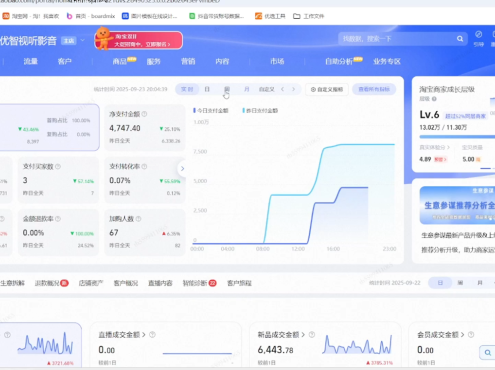The image size is (495, 370).
Task: Expand shop switcher arrow beside 主店
Action: 83,41
